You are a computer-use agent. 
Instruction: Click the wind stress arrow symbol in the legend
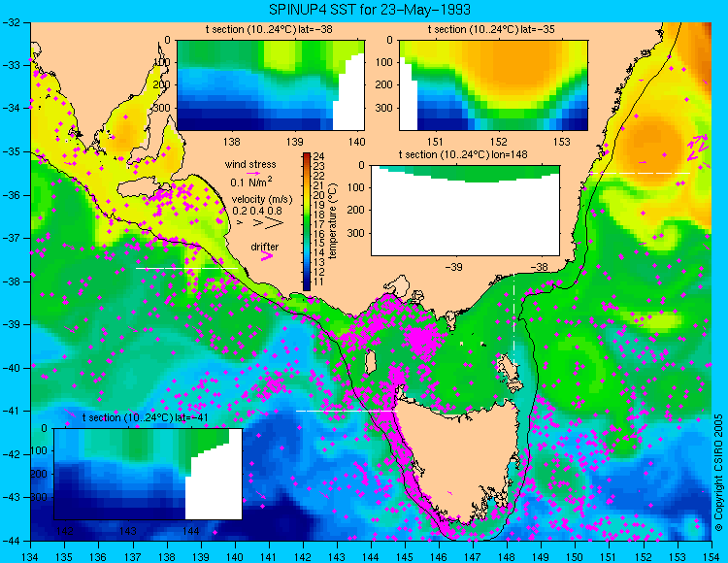pos(253,173)
